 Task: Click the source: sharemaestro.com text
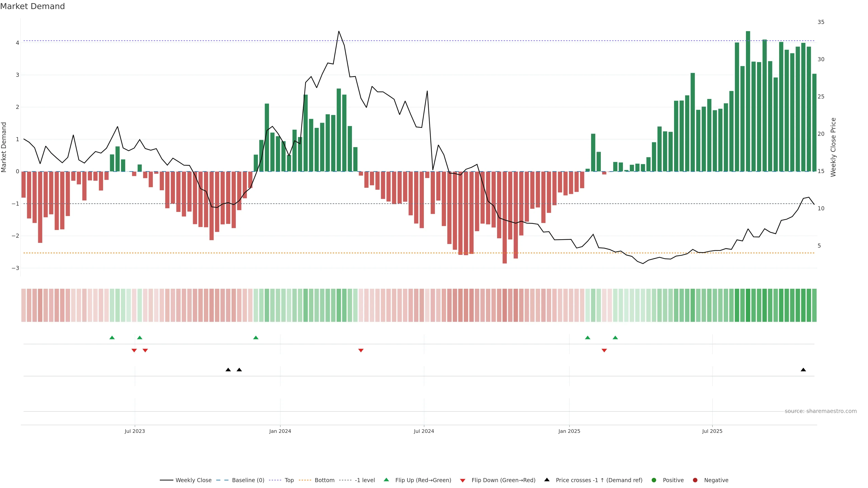pyautogui.click(x=821, y=411)
